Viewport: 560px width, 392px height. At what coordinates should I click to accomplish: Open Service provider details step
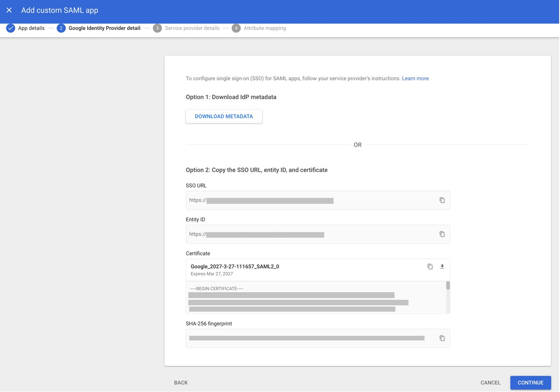(x=192, y=28)
